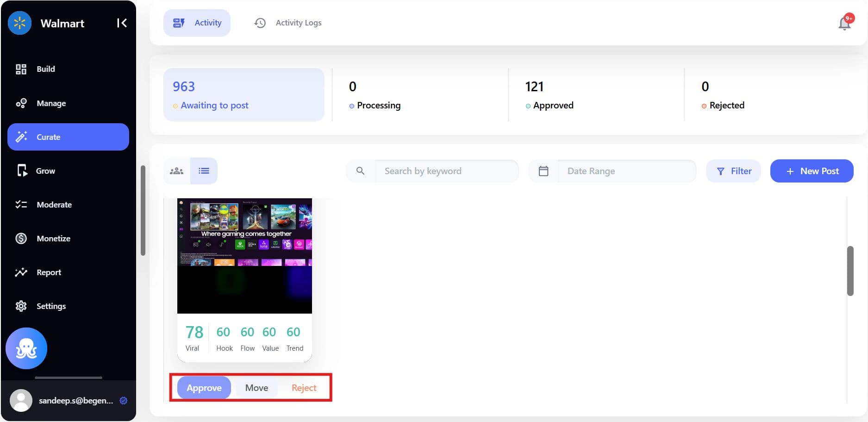Screen dimensions: 868x422
Task: Click the user avatar picture
Action: pyautogui.click(x=21, y=400)
